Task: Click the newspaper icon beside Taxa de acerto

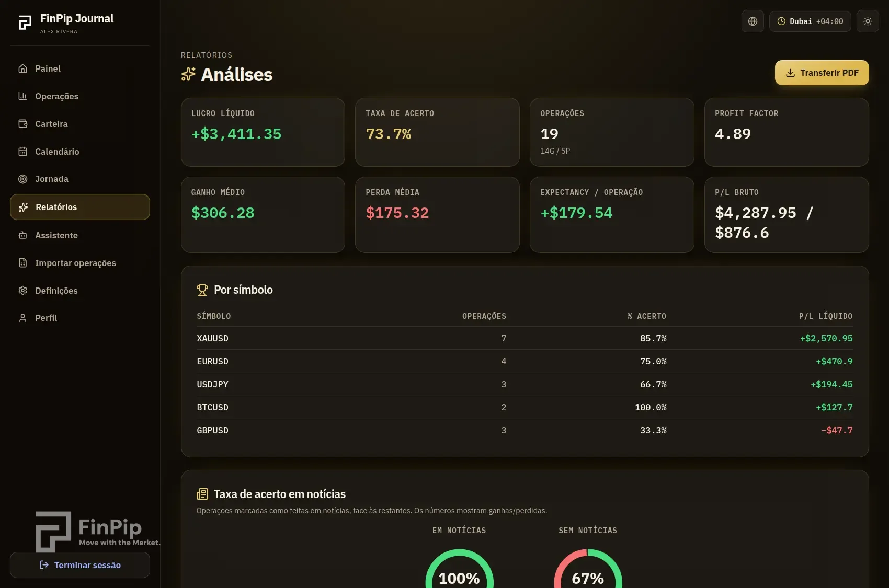Action: 202,494
